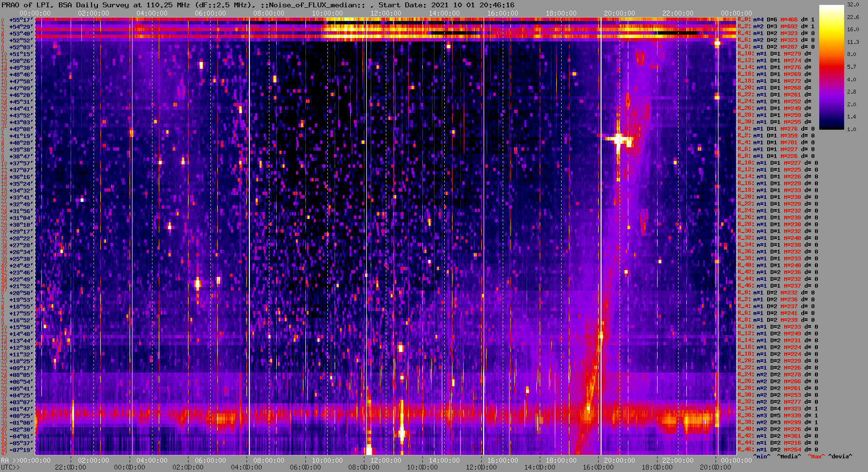Click the M=287 row in statistics list

pyautogui.click(x=777, y=47)
